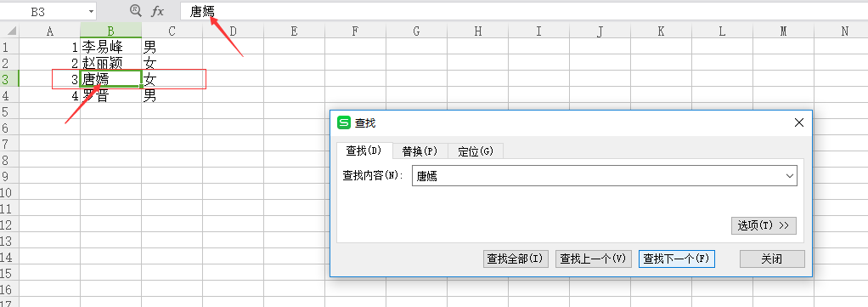Select column J header
This screenshot has height=307, width=868.
600,31
